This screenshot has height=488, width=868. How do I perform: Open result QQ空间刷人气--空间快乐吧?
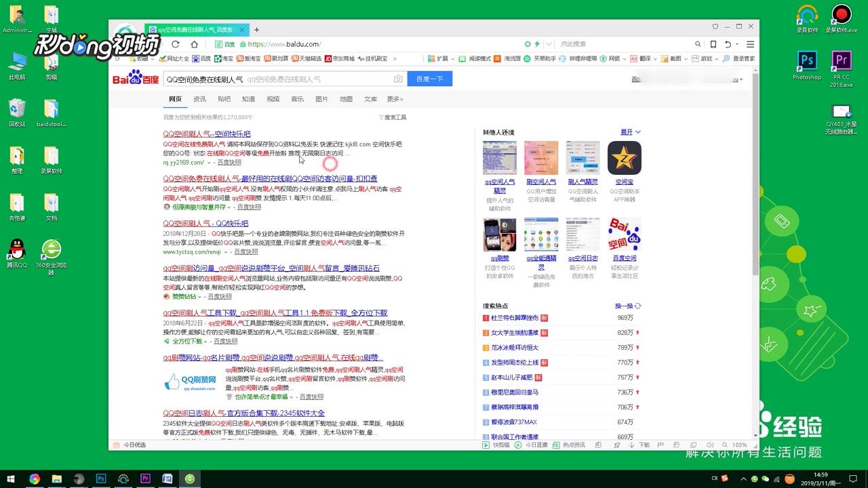pyautogui.click(x=207, y=134)
